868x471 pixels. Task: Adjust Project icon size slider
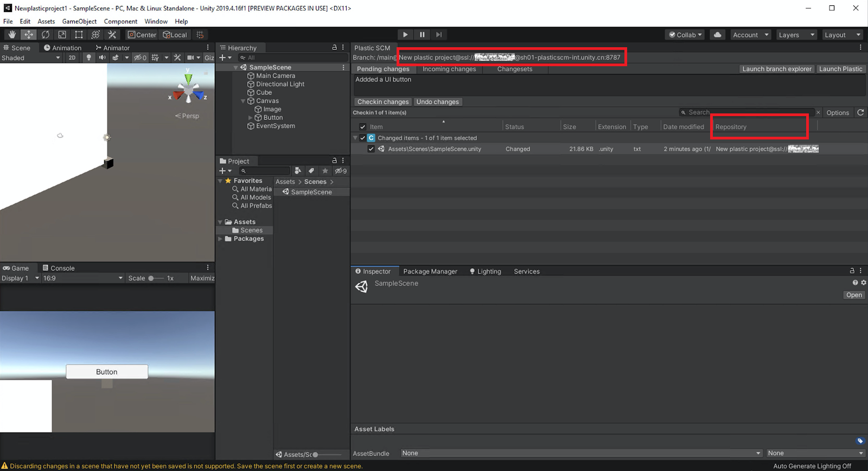pos(328,455)
